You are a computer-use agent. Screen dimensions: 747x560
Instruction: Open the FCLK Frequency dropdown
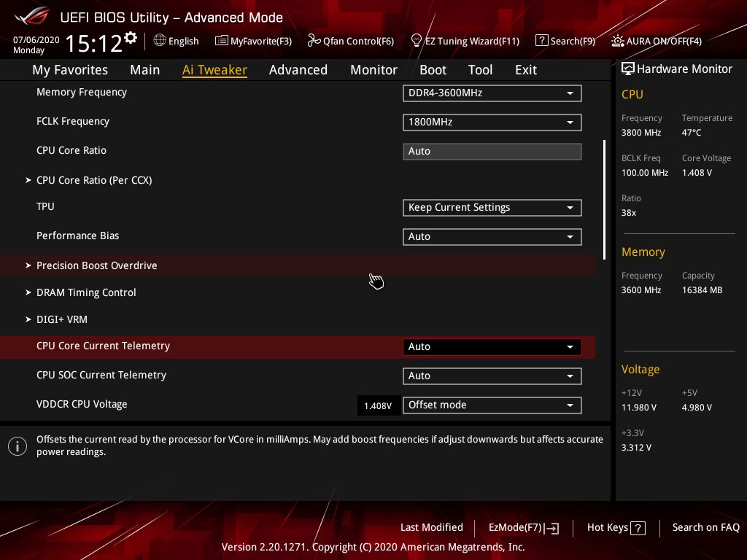click(492, 122)
